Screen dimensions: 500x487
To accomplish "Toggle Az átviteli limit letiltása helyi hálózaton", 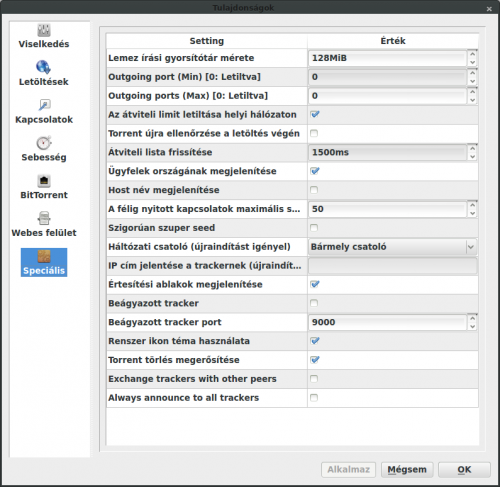I will pyautogui.click(x=314, y=115).
